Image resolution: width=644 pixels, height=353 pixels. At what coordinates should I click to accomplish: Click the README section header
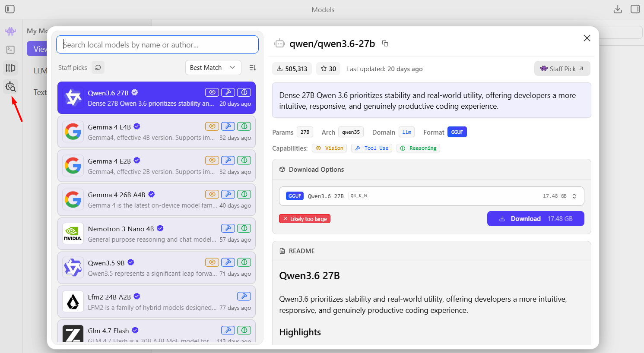point(431,251)
